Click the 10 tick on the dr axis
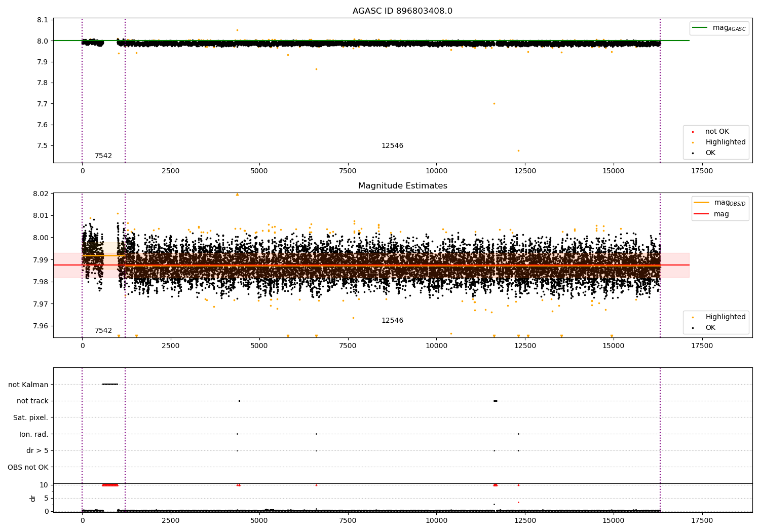Viewport: 760px width, 532px height. [x=44, y=485]
